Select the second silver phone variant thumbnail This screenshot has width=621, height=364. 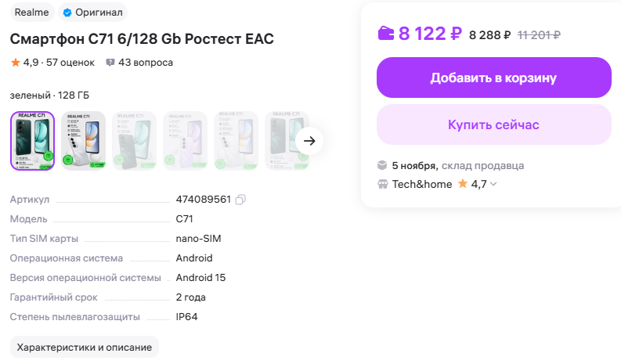click(x=83, y=141)
